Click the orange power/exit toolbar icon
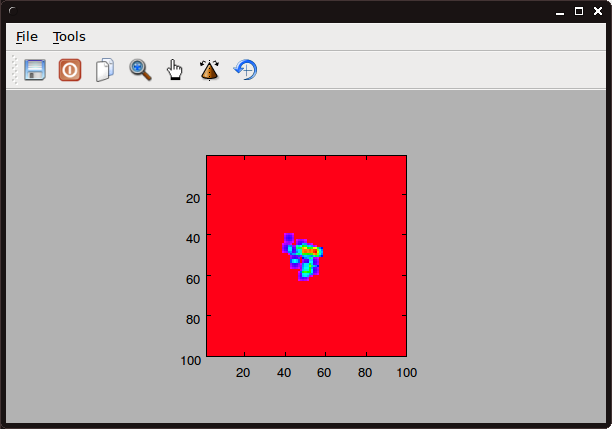 [70, 70]
